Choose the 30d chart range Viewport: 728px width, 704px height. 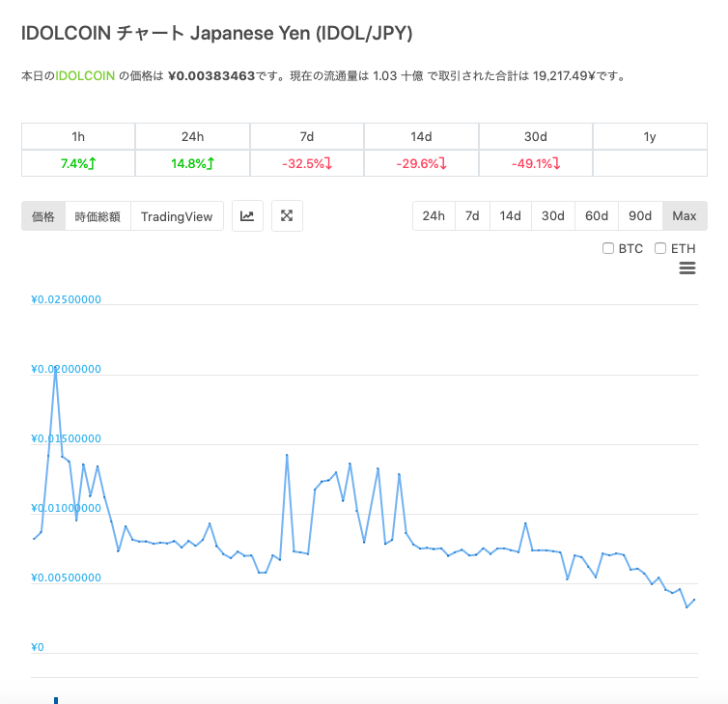click(552, 215)
